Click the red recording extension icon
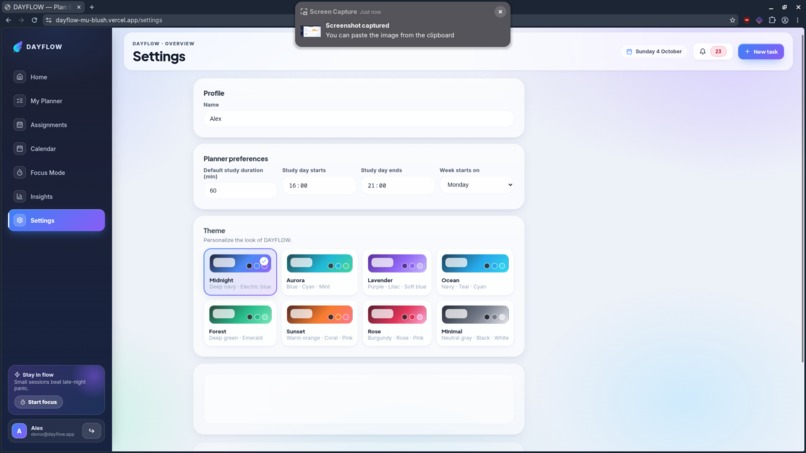Screen dimensions: 806x453 point(747,20)
